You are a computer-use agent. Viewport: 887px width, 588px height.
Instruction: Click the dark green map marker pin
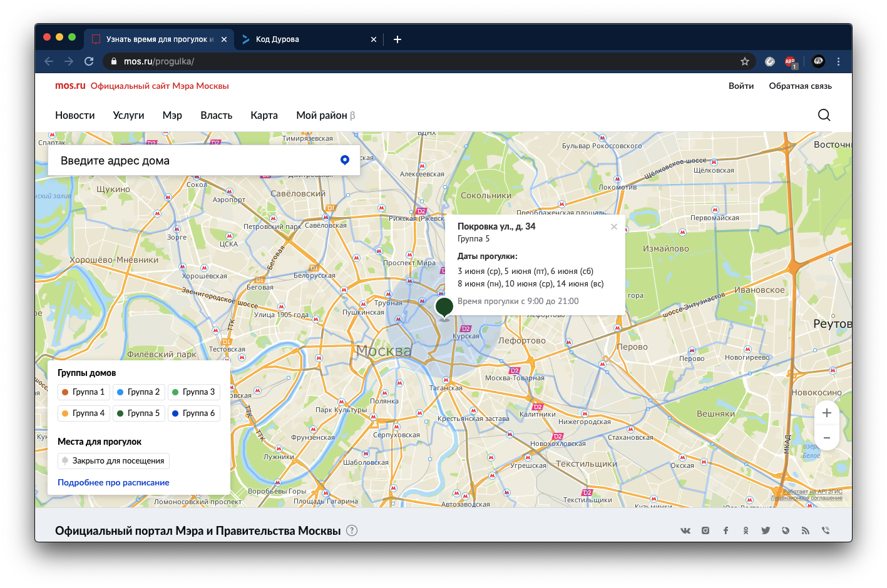point(444,307)
